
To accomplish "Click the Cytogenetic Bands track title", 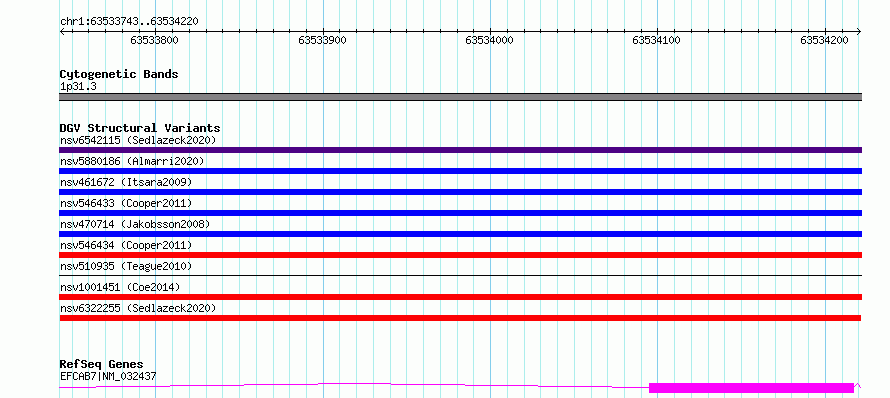I will (119, 74).
